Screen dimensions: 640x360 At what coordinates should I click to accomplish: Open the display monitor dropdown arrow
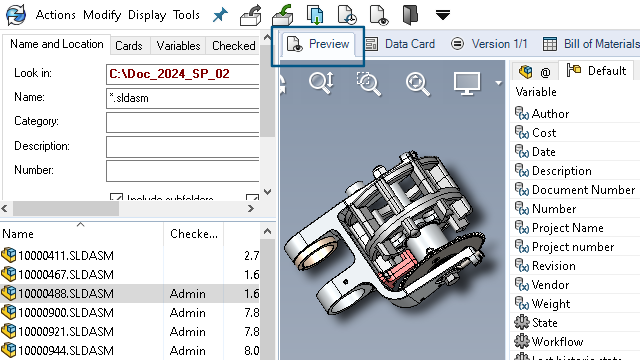tap(498, 83)
